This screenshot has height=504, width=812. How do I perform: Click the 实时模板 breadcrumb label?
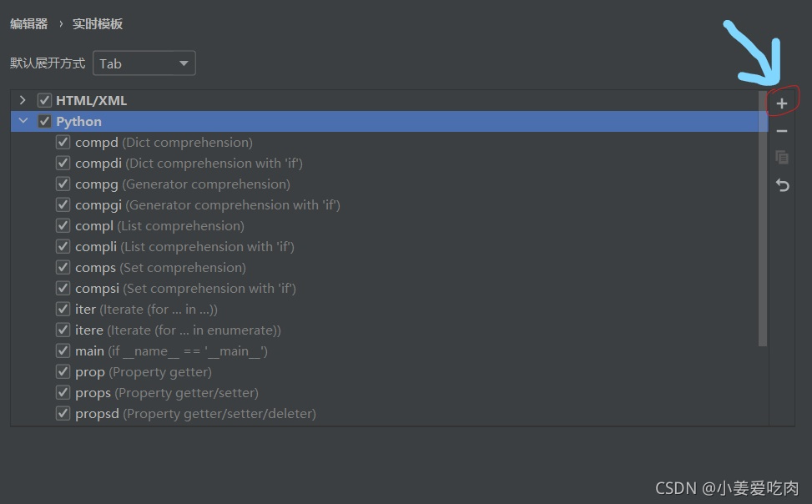98,24
